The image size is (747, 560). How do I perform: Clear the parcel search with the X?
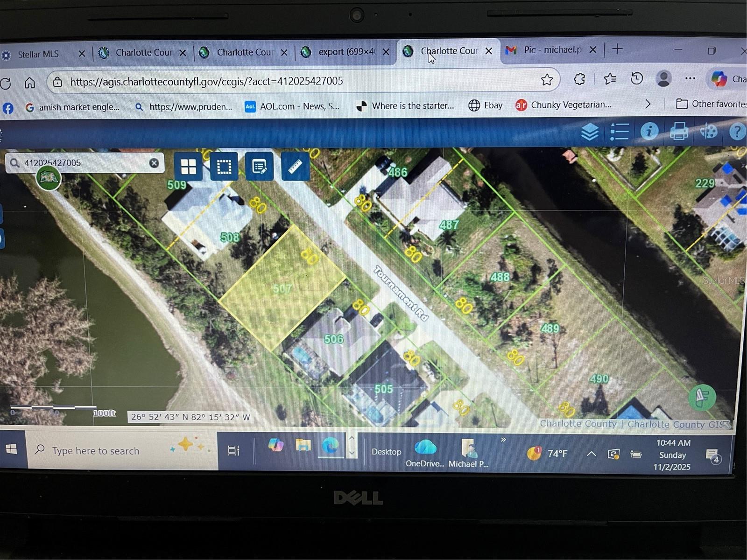click(x=154, y=163)
